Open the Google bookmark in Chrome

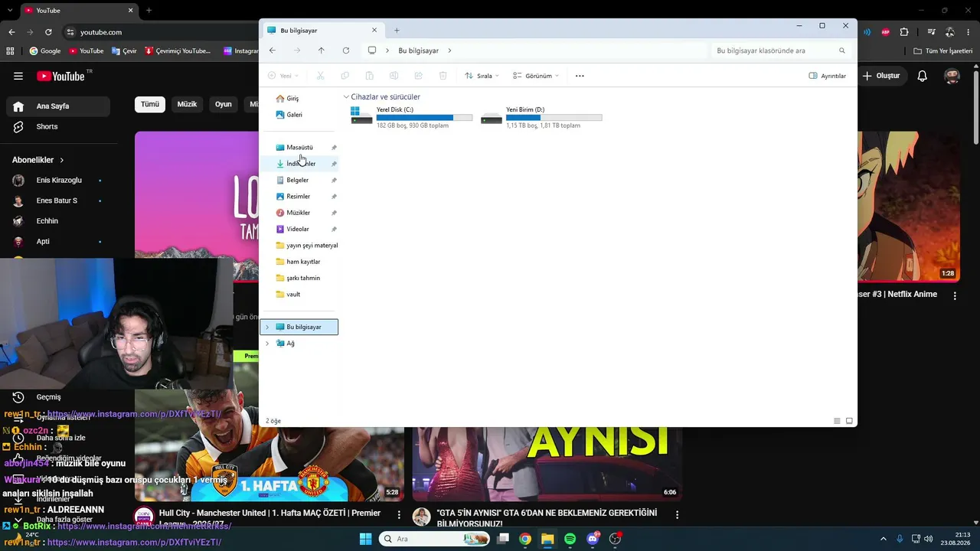pos(45,51)
